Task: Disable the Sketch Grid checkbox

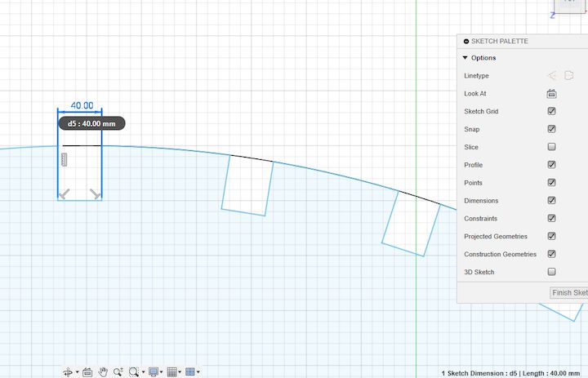Action: [x=551, y=111]
